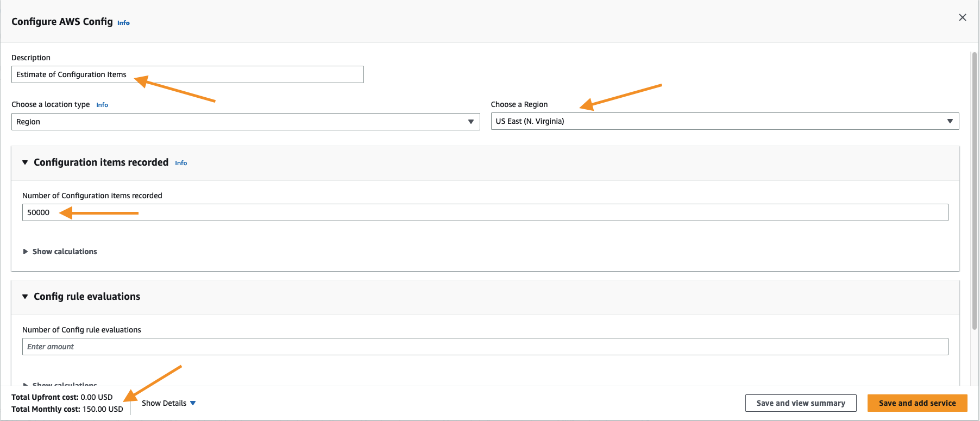Click Number of Configuration items recorded field

485,212
